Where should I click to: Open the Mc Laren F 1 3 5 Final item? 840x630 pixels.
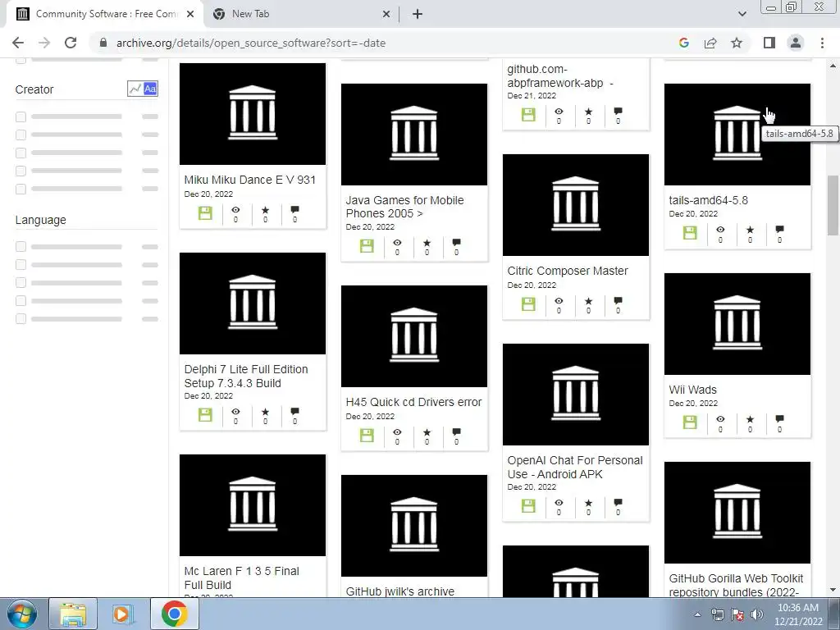pyautogui.click(x=242, y=578)
